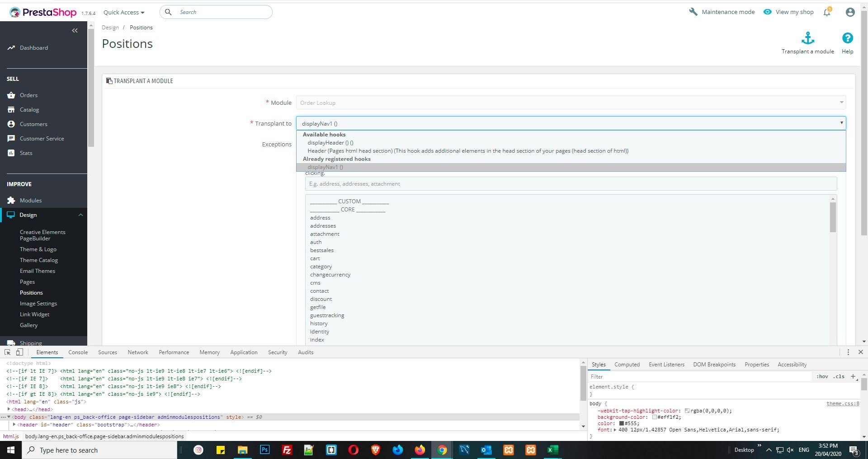Toggle the .cls class editor in Styles

point(839,376)
